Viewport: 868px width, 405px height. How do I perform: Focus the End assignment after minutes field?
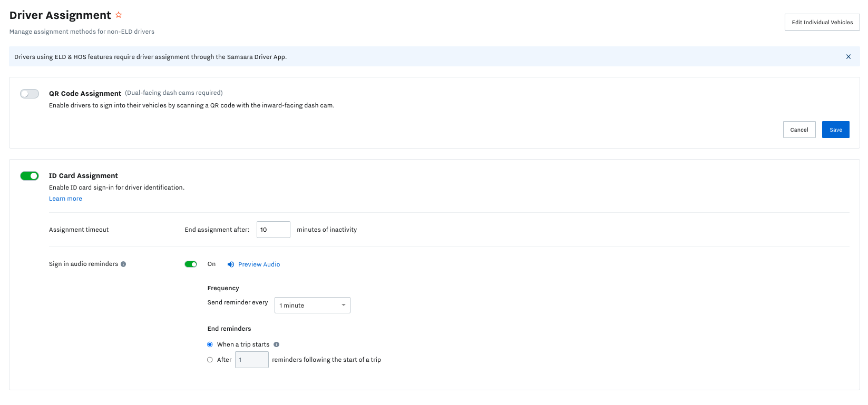[273, 230]
